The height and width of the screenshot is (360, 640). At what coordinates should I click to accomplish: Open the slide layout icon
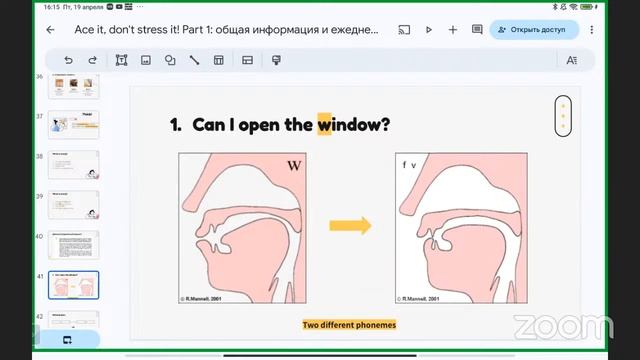(x=247, y=60)
